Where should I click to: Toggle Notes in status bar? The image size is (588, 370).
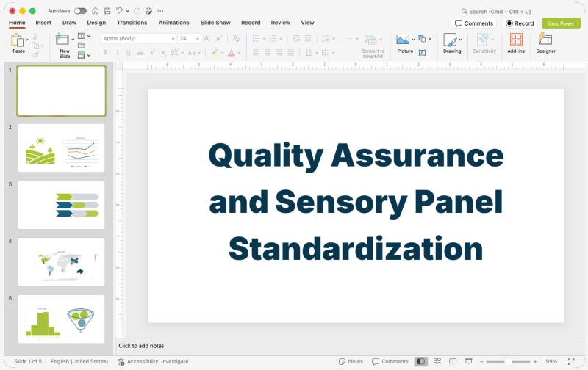point(351,361)
